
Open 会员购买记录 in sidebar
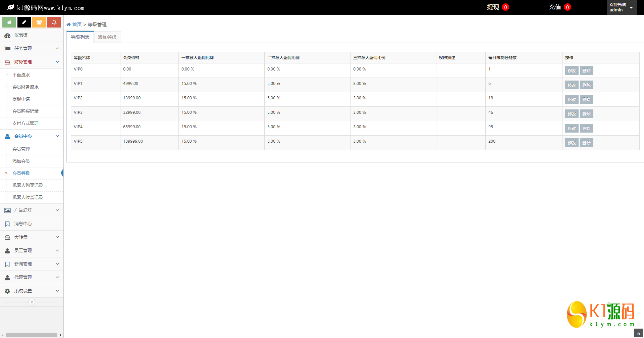pos(25,111)
